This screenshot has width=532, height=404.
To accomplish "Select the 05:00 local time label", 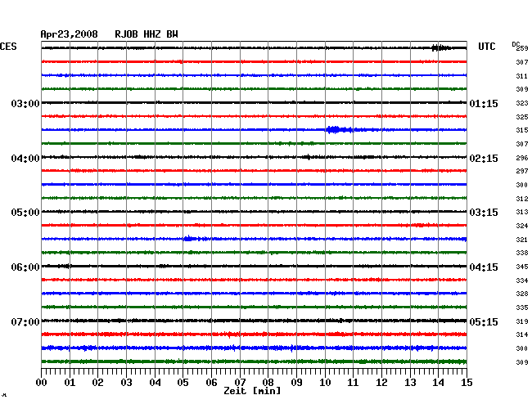I will tap(25, 213).
